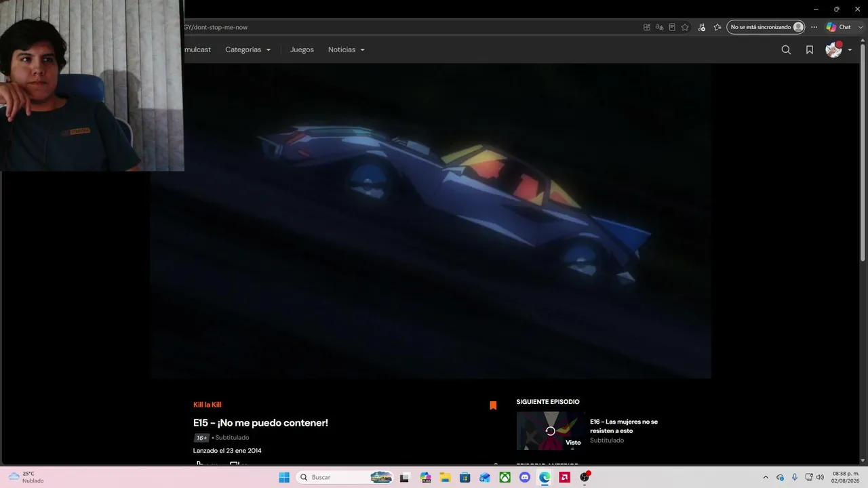Click the video player area
The image size is (868, 488).
(431, 221)
